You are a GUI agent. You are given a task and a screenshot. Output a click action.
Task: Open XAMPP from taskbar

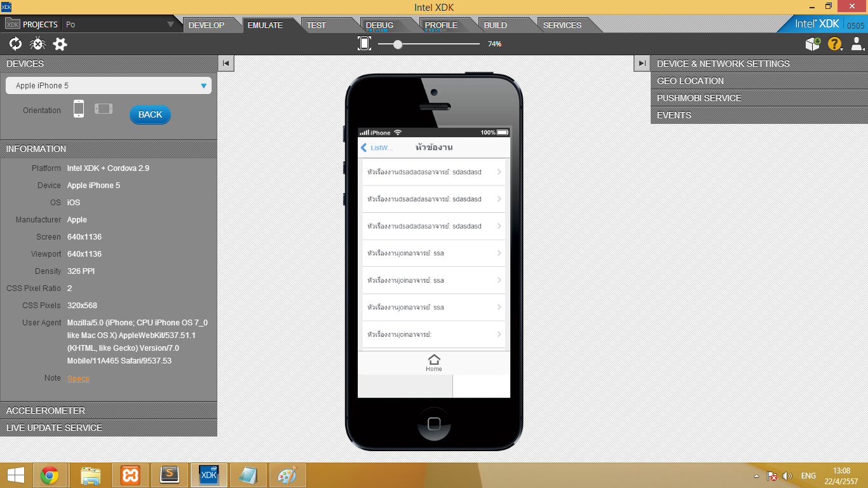coord(130,475)
